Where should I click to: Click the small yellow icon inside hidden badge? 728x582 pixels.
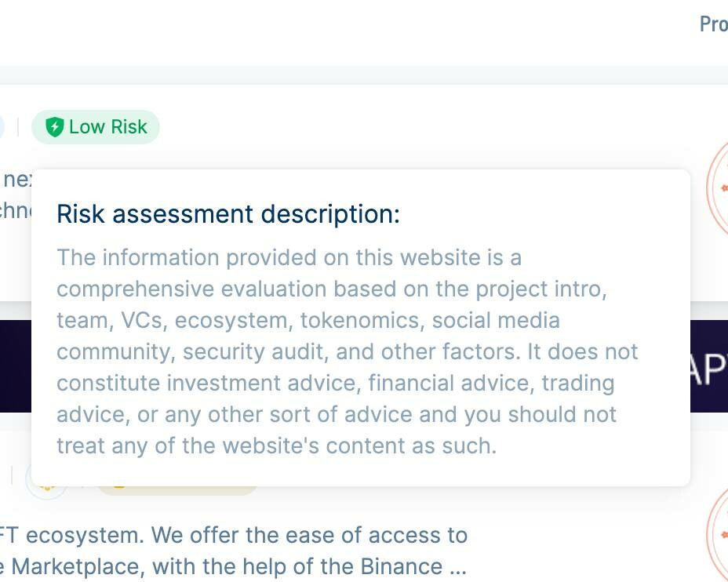119,487
